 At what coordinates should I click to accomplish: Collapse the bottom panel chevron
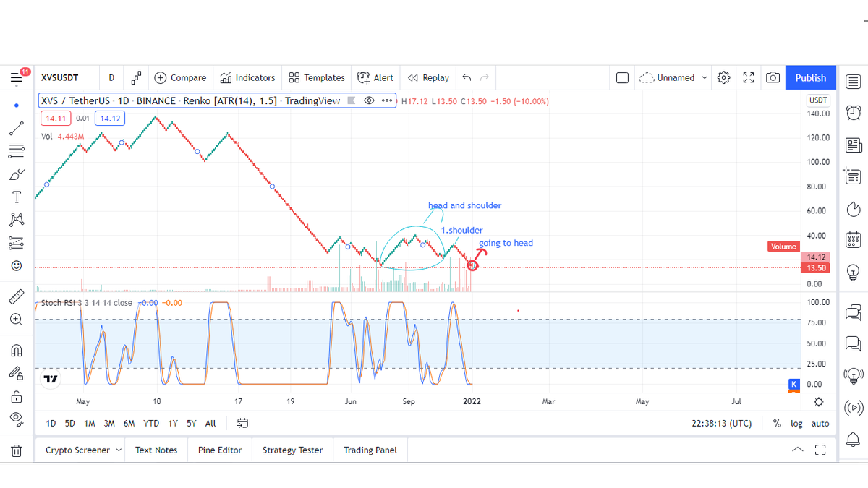(x=797, y=450)
